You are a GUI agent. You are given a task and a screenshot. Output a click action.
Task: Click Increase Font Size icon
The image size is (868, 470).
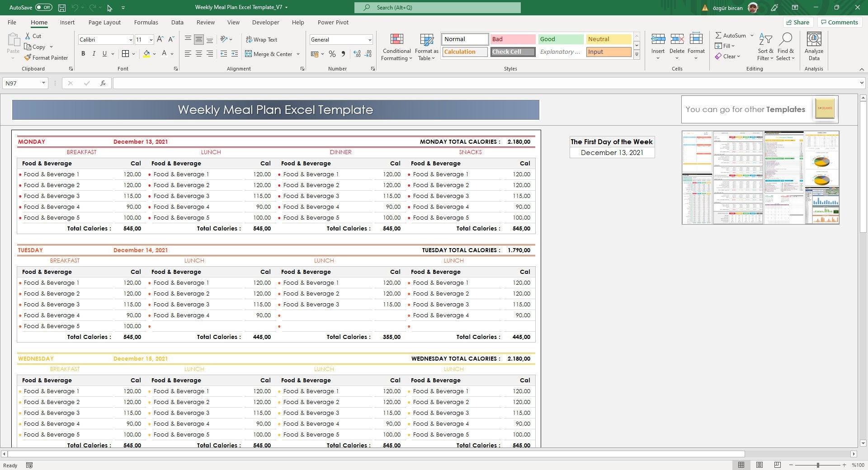[160, 39]
